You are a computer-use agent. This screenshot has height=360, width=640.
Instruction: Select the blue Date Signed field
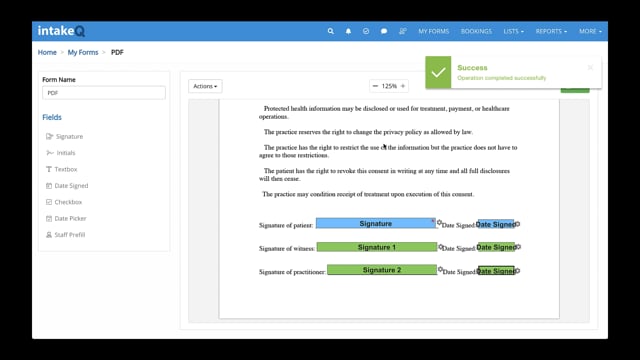pos(496,224)
